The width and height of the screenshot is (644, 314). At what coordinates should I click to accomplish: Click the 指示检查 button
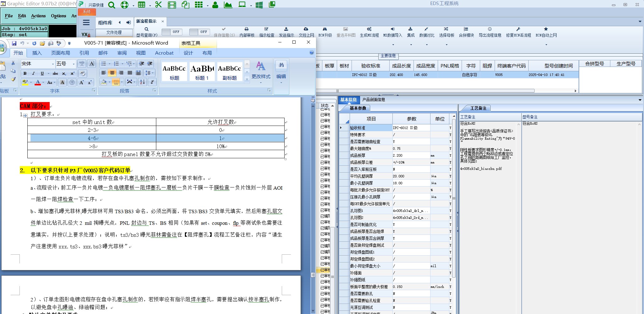[267, 32]
